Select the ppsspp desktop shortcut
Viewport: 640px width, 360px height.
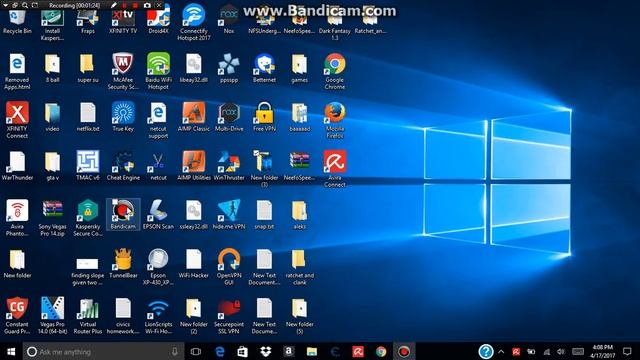(229, 68)
